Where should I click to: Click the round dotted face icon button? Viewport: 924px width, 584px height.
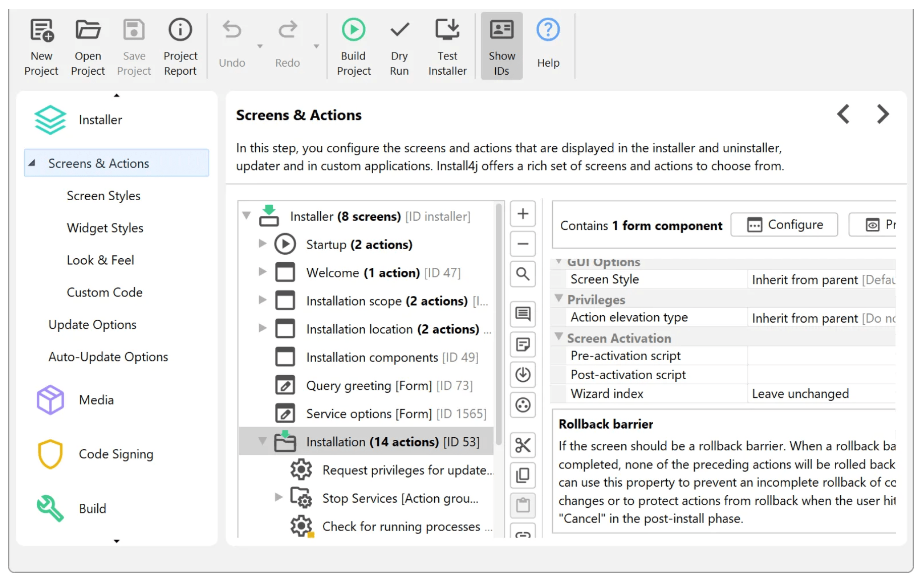click(523, 405)
